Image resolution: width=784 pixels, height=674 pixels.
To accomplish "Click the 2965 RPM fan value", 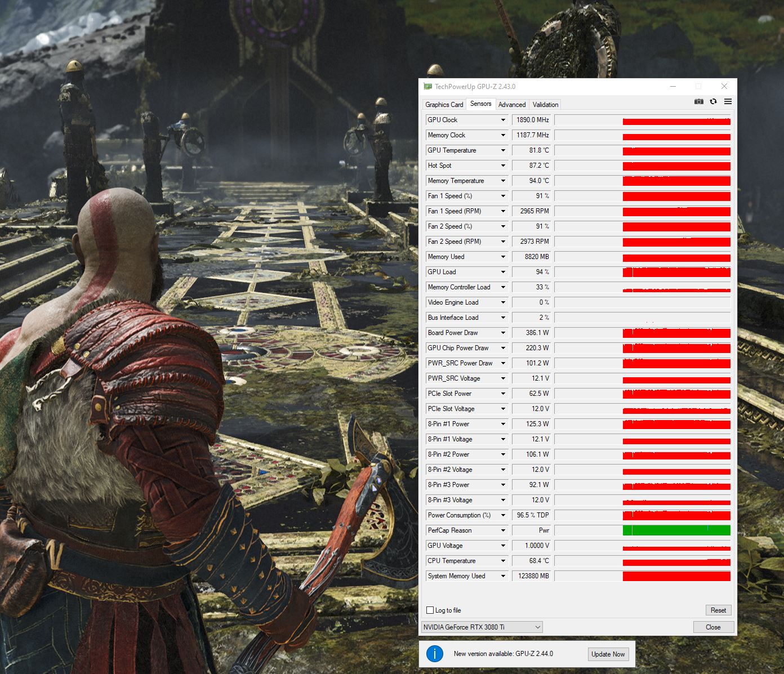I will coord(531,211).
